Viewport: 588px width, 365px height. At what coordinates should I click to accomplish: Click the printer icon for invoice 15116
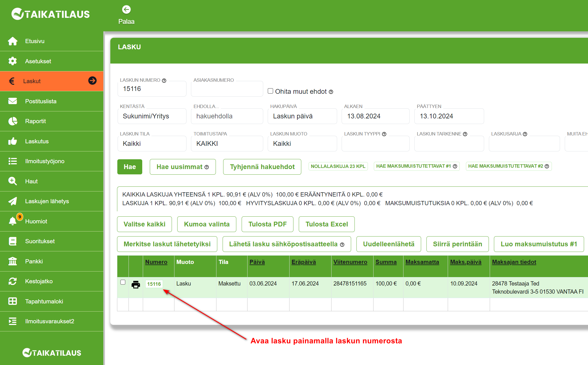click(136, 285)
